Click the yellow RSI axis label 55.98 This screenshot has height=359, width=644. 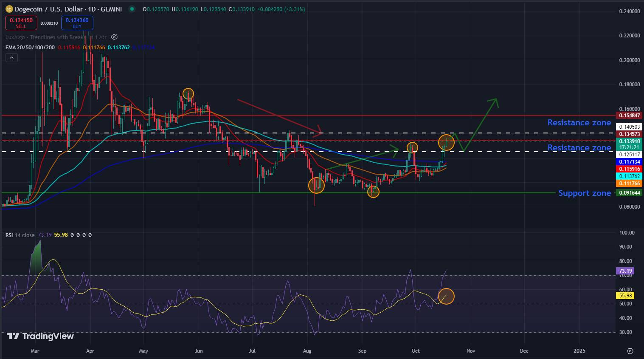point(625,296)
